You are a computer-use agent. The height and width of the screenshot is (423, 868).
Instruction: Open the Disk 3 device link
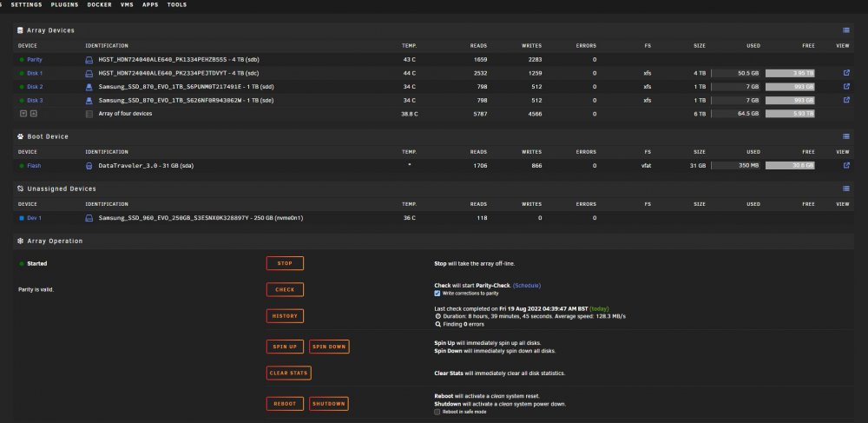tap(35, 100)
